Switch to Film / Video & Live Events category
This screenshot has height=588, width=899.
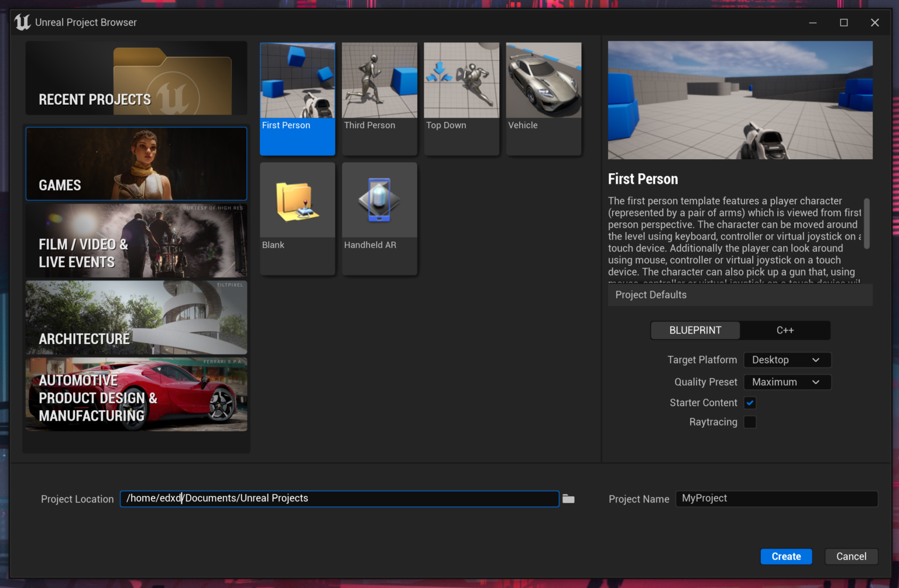click(x=136, y=241)
